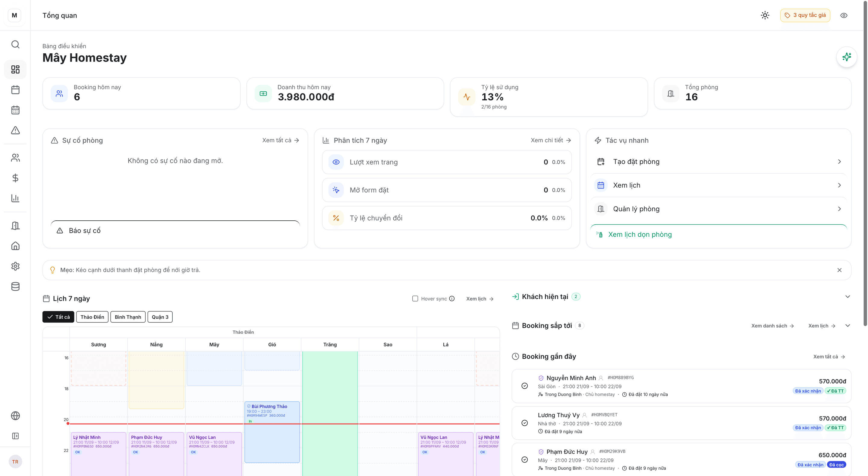Open the home icon in sidebar

click(15, 246)
